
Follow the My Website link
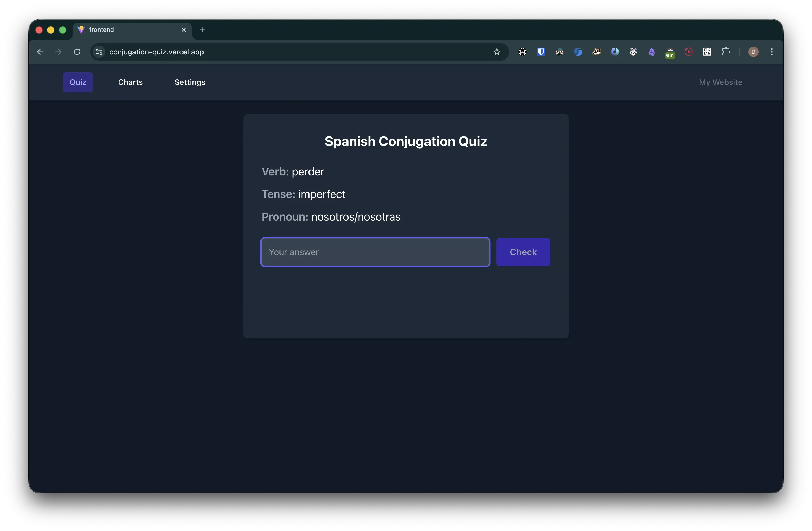point(720,82)
